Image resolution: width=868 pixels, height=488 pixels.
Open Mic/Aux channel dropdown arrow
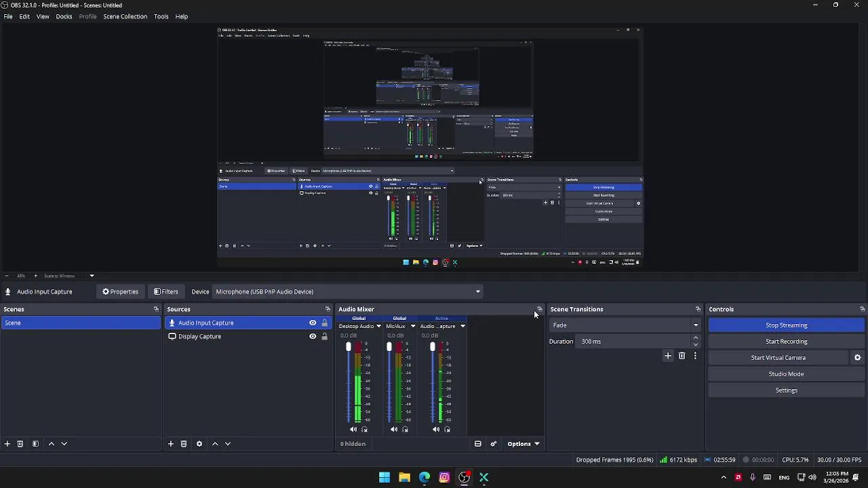click(413, 326)
